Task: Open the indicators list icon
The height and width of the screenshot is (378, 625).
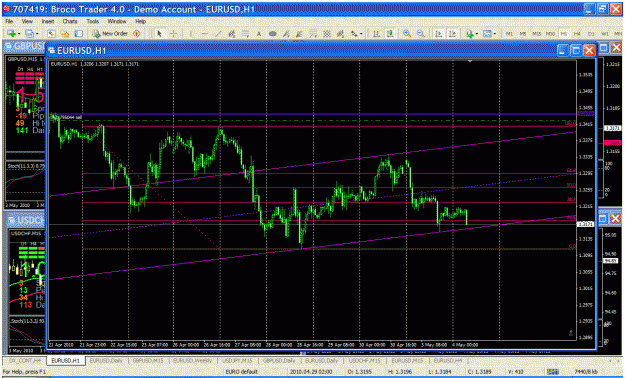Action: [x=470, y=34]
